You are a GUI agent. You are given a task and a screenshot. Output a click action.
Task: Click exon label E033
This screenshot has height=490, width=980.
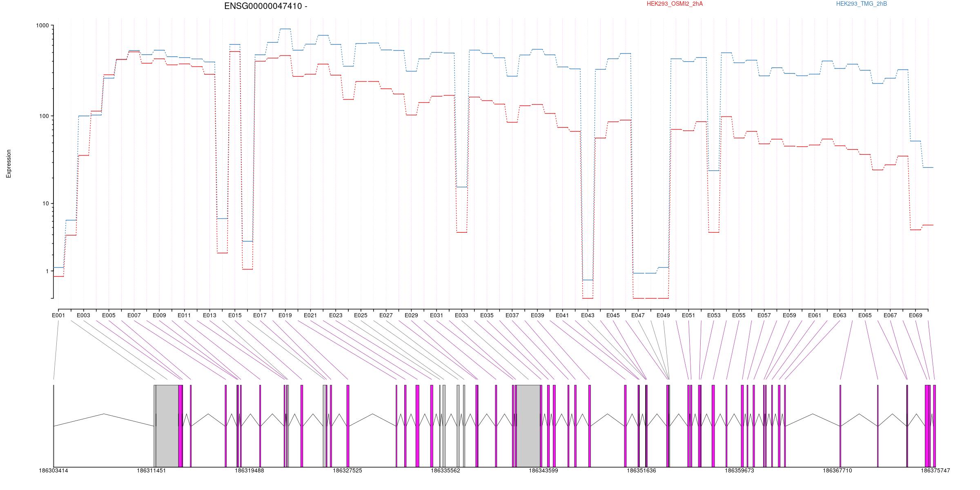point(461,315)
